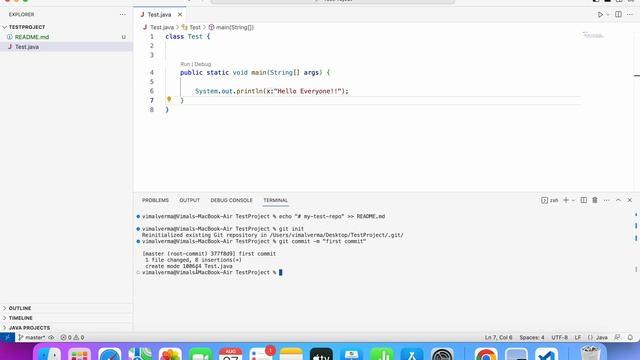Click the 'git commit' command line in terminal
The width and height of the screenshot is (640, 360).
pos(254,241)
